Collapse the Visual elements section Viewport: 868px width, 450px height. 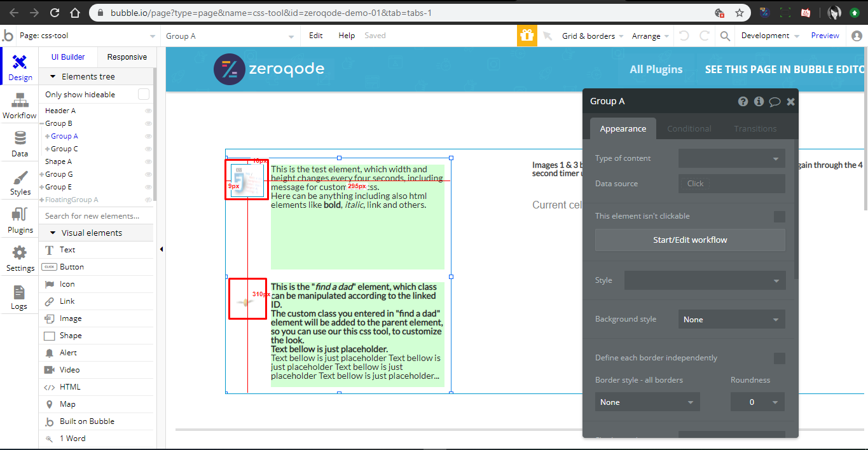tap(53, 233)
